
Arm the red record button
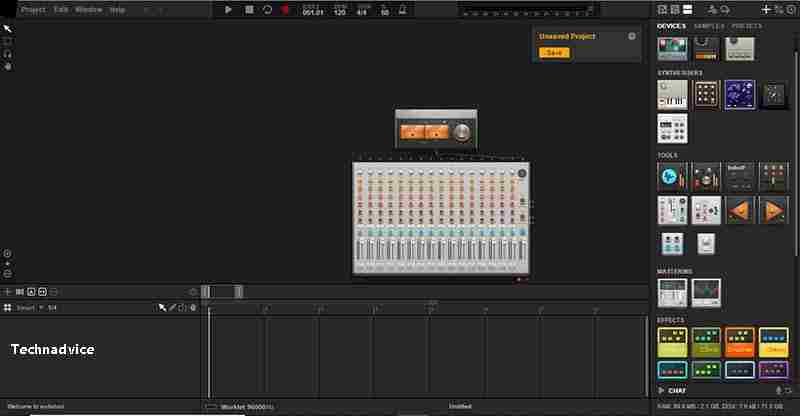[285, 10]
